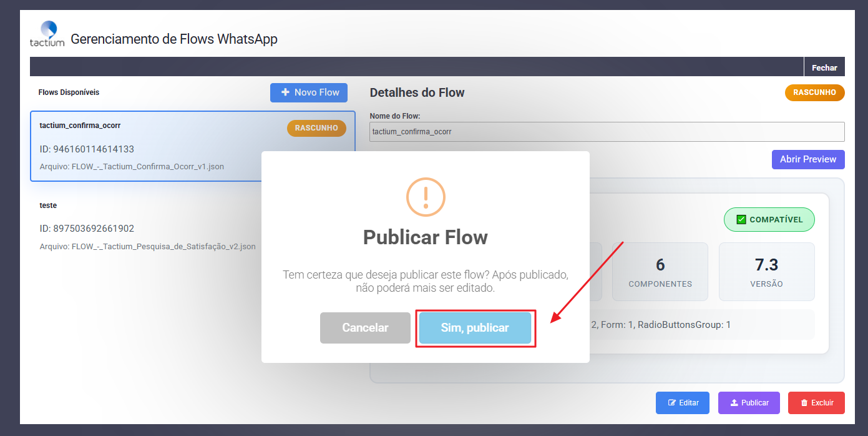Click the 6 Componentes stat card
The height and width of the screenshot is (436, 868).
click(x=660, y=272)
